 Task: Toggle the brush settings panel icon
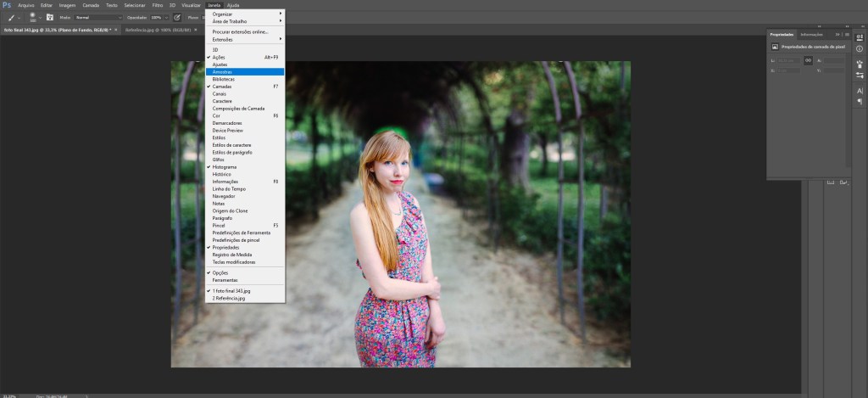(x=49, y=17)
